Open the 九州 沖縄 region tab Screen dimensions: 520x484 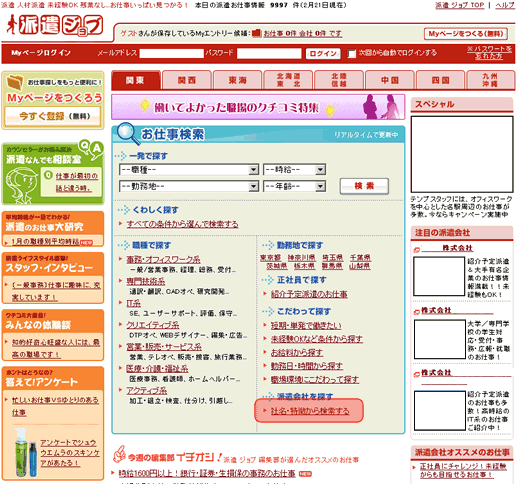tap(491, 80)
